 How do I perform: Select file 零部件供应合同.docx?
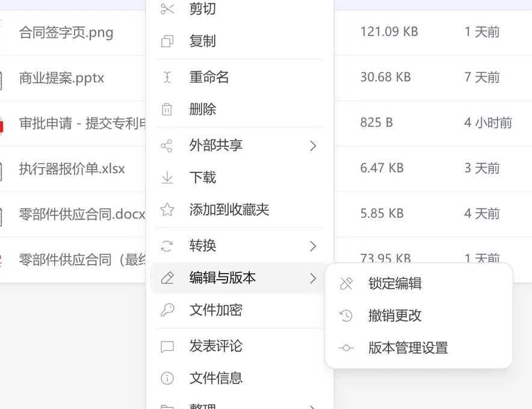tap(82, 214)
